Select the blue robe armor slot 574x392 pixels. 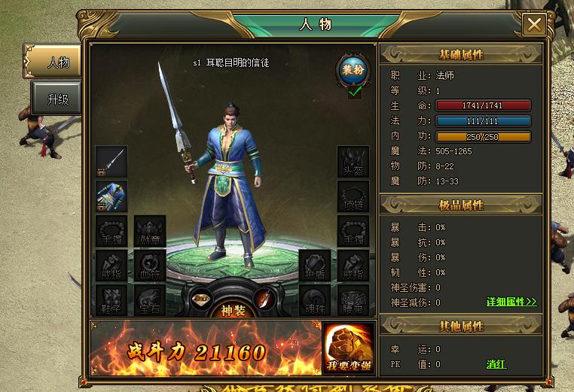pyautogui.click(x=111, y=196)
